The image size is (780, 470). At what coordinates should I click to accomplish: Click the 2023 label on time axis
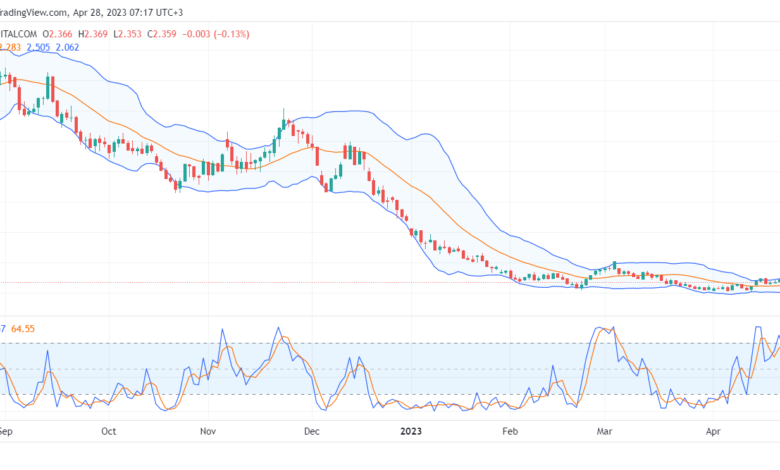[x=411, y=431]
